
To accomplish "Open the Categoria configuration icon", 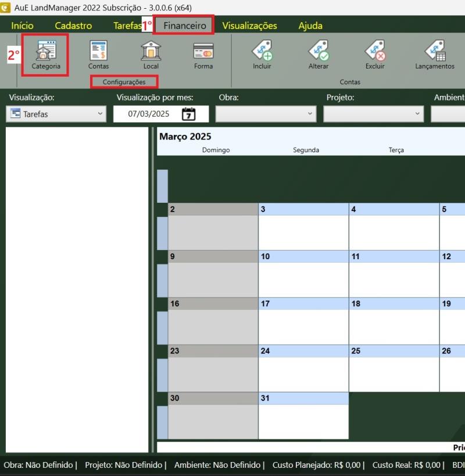I will (x=46, y=52).
